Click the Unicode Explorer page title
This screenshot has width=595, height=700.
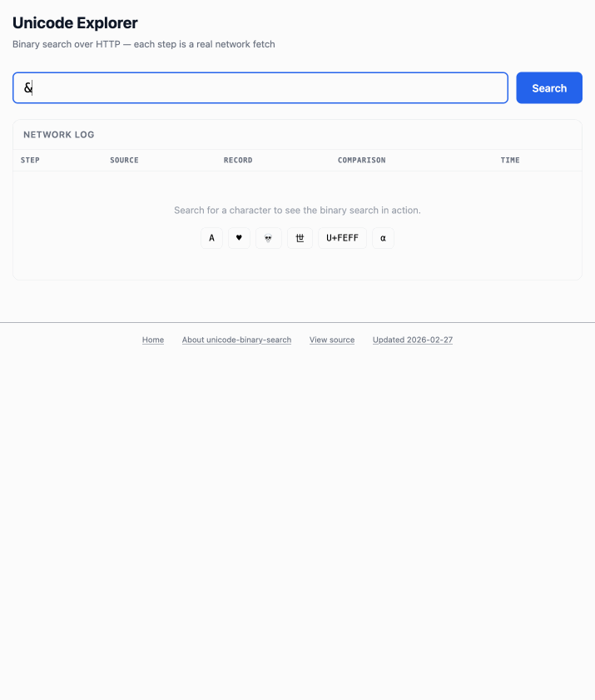coord(75,23)
